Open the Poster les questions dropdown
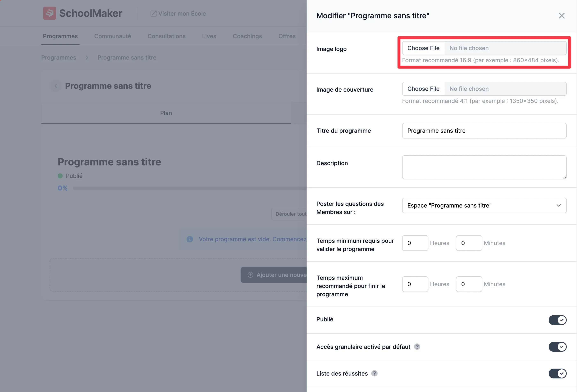 click(x=484, y=206)
